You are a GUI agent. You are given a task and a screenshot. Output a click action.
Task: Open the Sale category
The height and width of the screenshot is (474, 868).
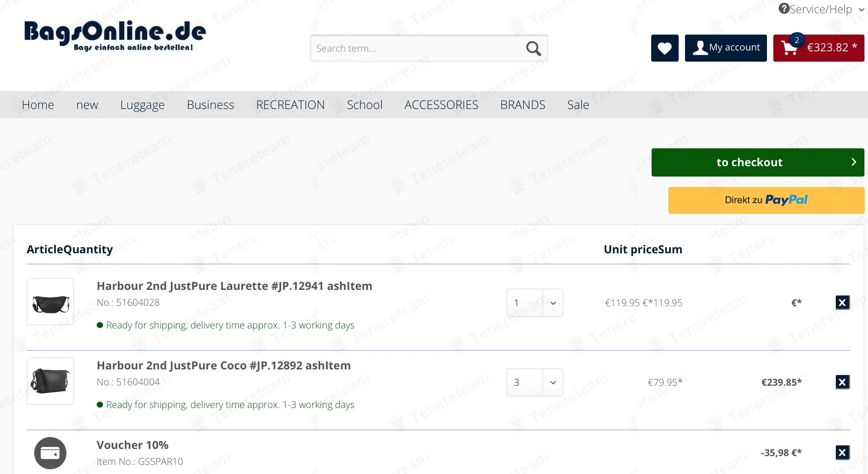[x=578, y=105]
